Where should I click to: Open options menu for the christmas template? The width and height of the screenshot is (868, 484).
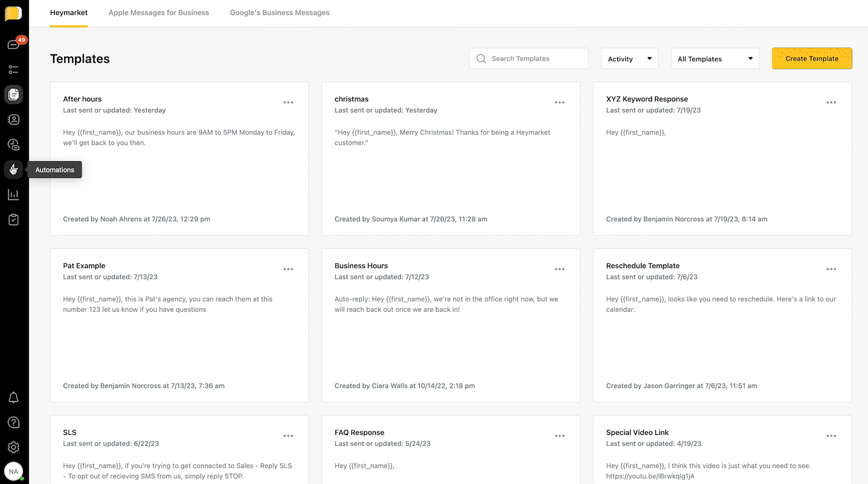pos(560,102)
